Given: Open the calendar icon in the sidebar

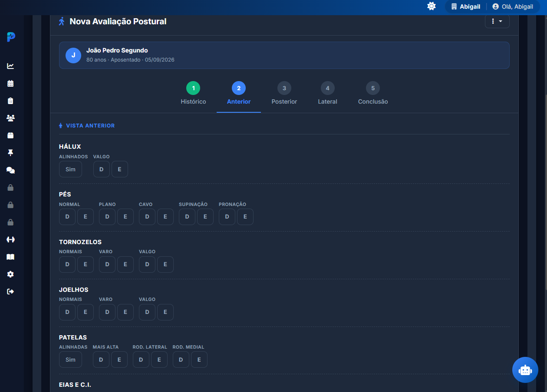Looking at the screenshot, I should click(10, 83).
